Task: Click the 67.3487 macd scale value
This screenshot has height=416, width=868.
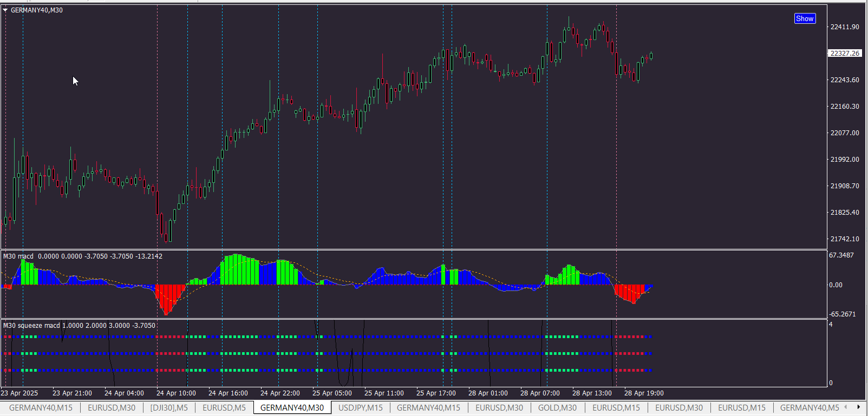Action: (x=841, y=255)
